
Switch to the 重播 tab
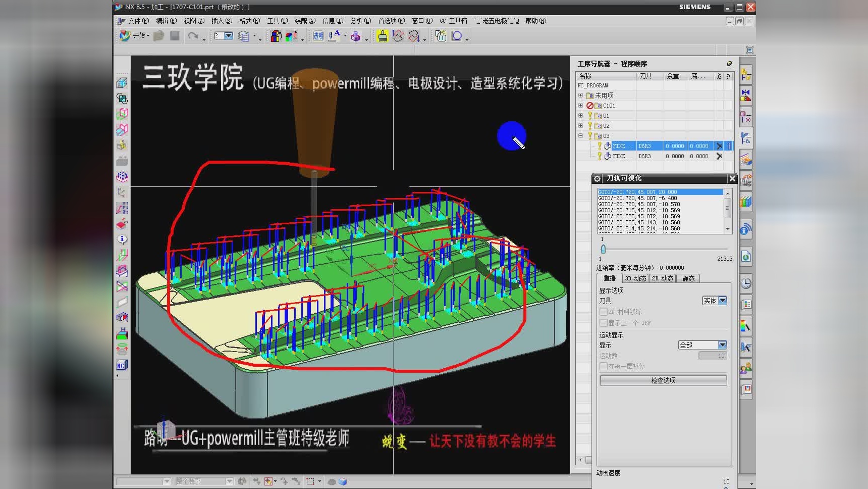(x=610, y=278)
